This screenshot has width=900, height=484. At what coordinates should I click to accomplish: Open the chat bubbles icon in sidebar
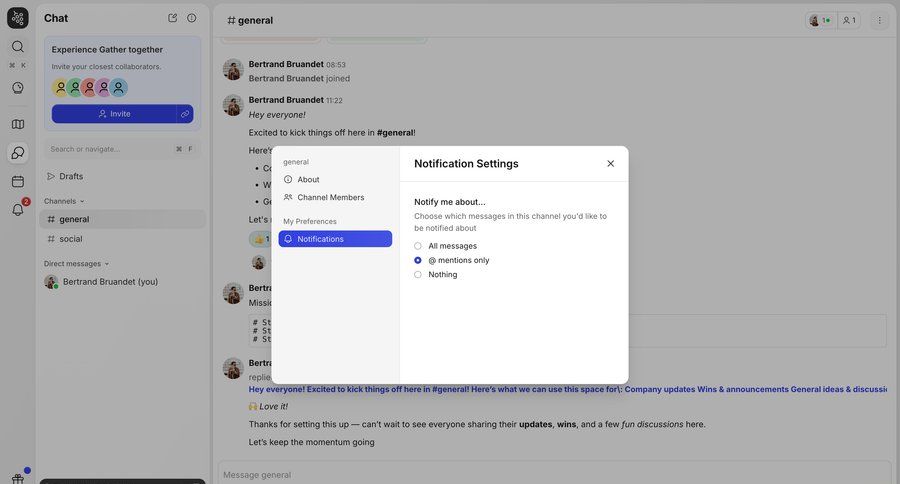[x=18, y=153]
